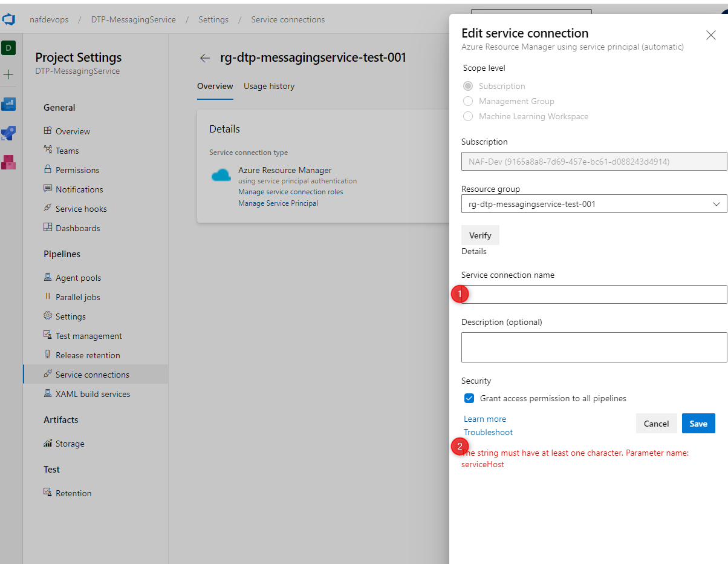Viewport: 728px width, 564px height.
Task: Click the Verify button
Action: pos(480,235)
